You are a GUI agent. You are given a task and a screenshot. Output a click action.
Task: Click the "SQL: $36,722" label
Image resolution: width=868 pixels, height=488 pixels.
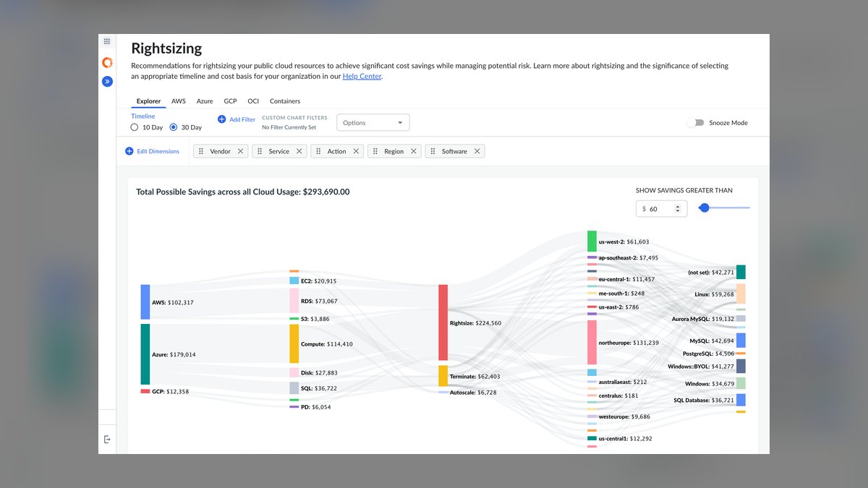tap(319, 388)
